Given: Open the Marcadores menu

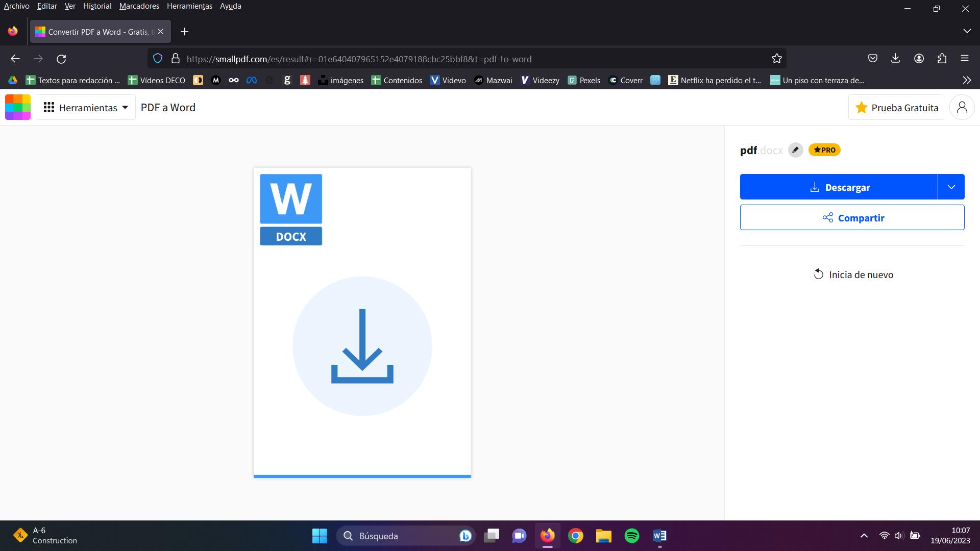Looking at the screenshot, I should [138, 6].
